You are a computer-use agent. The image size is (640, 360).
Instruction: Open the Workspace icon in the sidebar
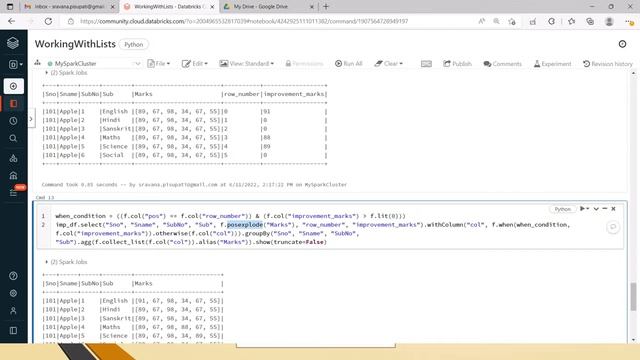tap(13, 104)
